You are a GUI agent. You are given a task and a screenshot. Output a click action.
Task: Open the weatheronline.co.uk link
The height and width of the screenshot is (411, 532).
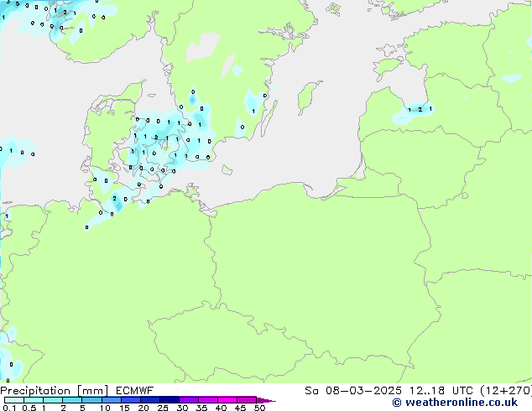[x=455, y=403]
